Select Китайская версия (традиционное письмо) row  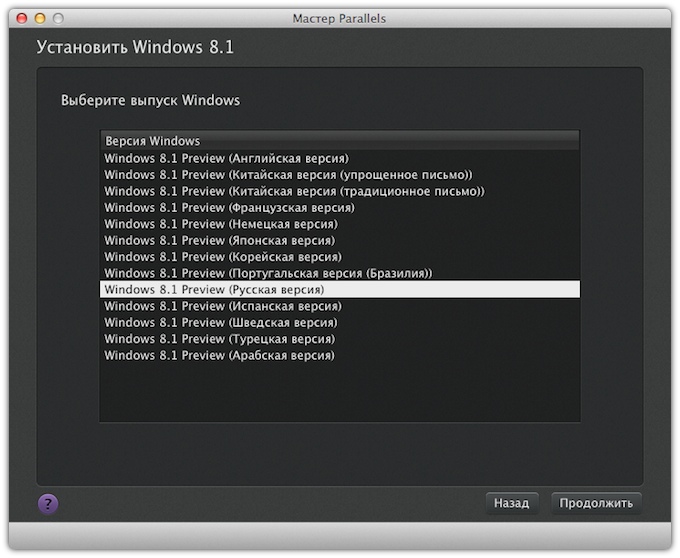340,191
